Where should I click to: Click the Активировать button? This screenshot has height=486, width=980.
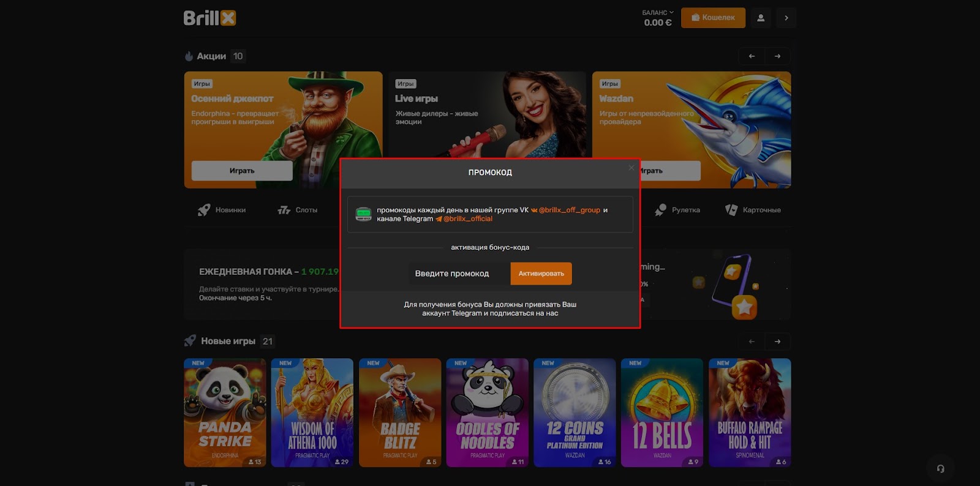tap(541, 274)
